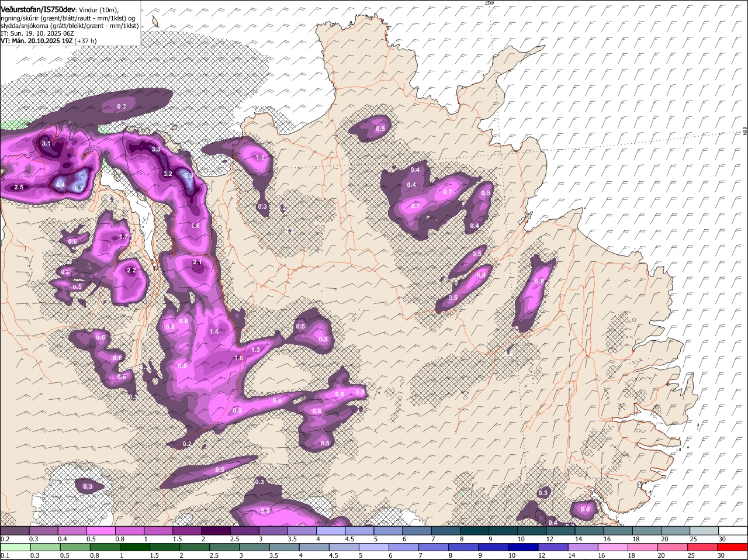The image size is (748, 560).
Task: Select the light lavender 4–4.5 upper-legend swatch
Action: pos(331,531)
